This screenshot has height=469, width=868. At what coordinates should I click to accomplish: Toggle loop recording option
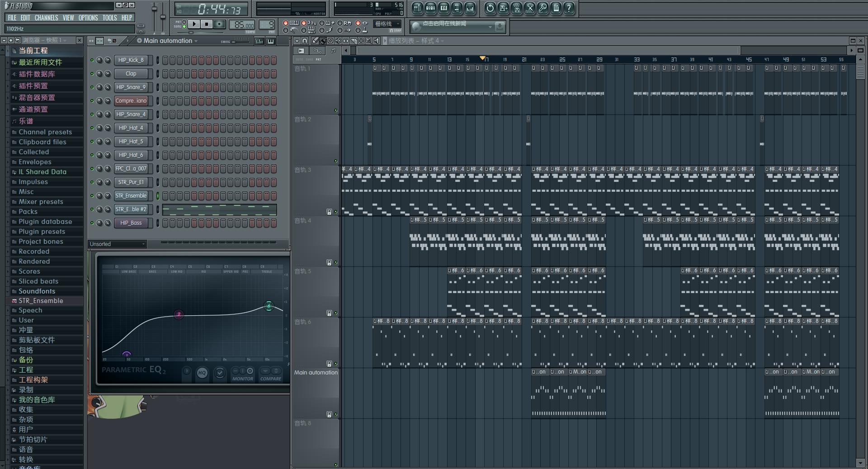(x=340, y=23)
